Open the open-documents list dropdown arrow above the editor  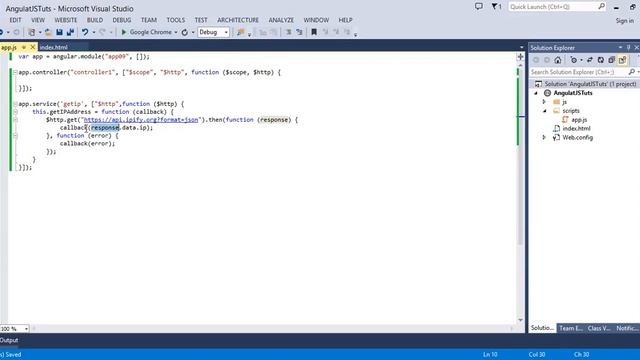coord(521,47)
